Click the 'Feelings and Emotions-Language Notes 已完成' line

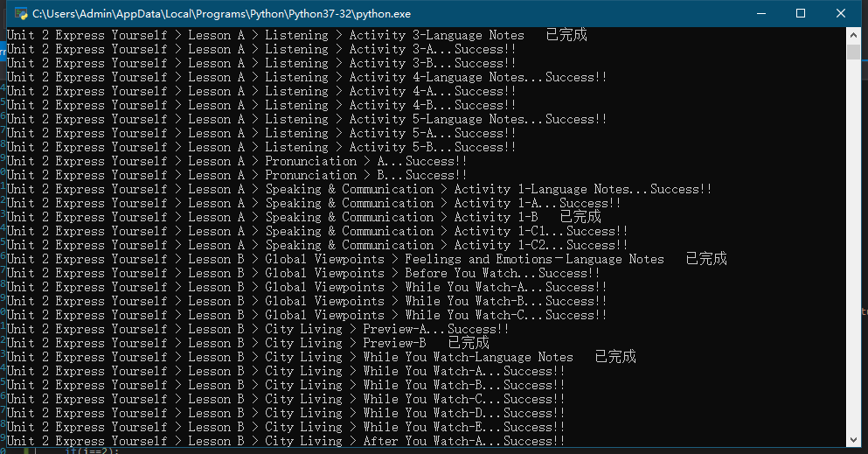[367, 259]
